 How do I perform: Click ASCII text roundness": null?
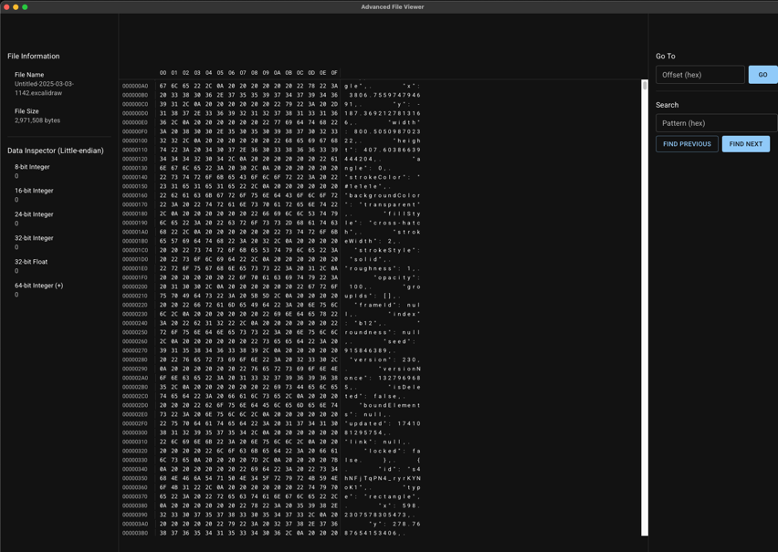382,333
